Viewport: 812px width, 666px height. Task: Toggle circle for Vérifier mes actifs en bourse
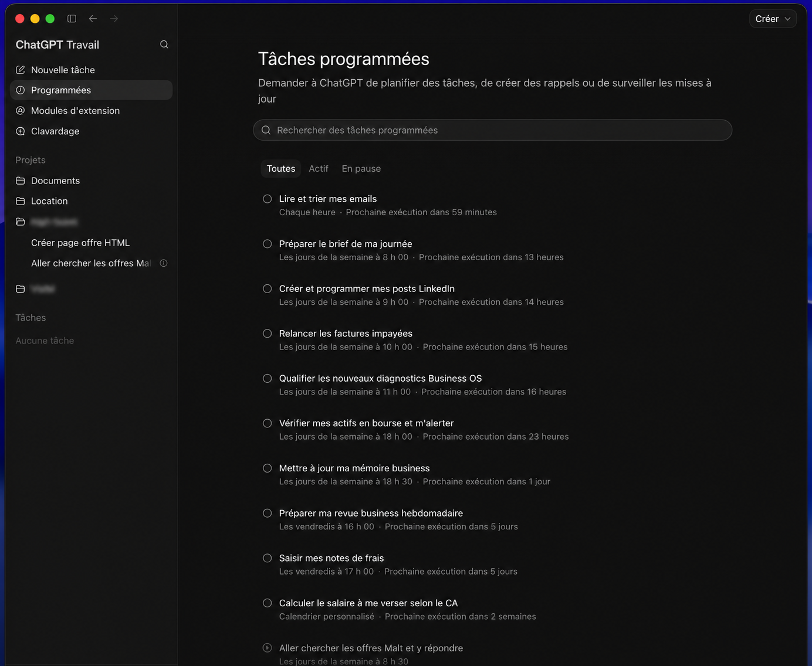pos(268,423)
